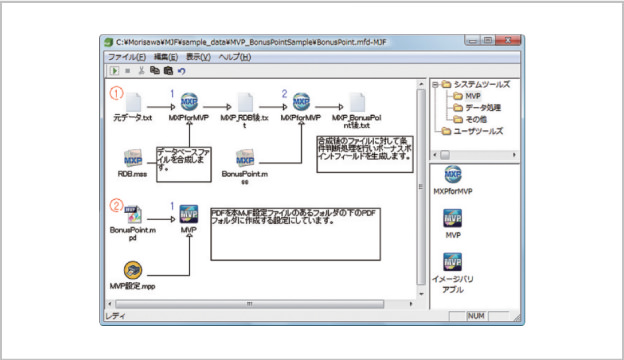Click the vertical scrollbar down arrow of canvas

tap(421, 294)
